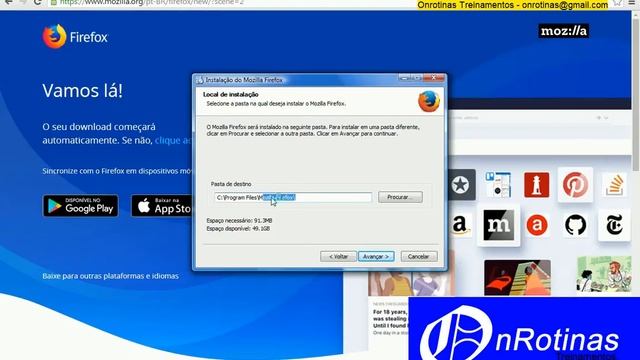Click the black 'm' Medium tile
The height and width of the screenshot is (360, 640).
(x=498, y=225)
